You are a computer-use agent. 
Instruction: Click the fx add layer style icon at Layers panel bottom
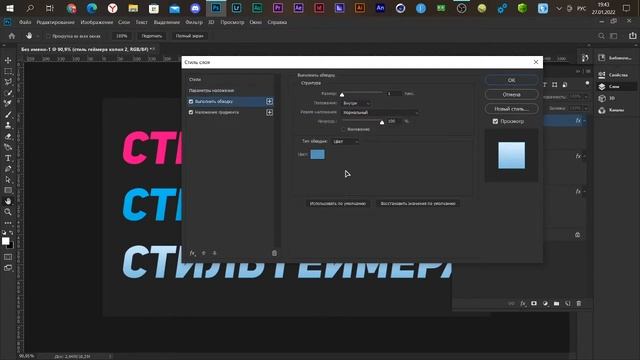click(x=523, y=303)
